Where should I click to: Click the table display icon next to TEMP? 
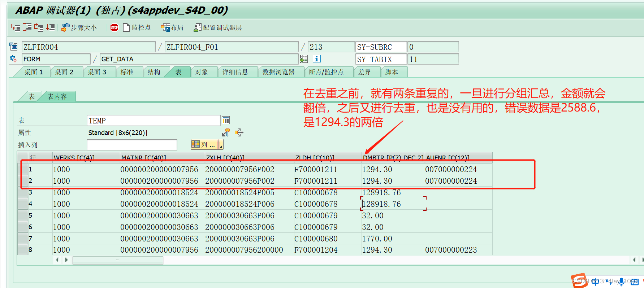(226, 120)
